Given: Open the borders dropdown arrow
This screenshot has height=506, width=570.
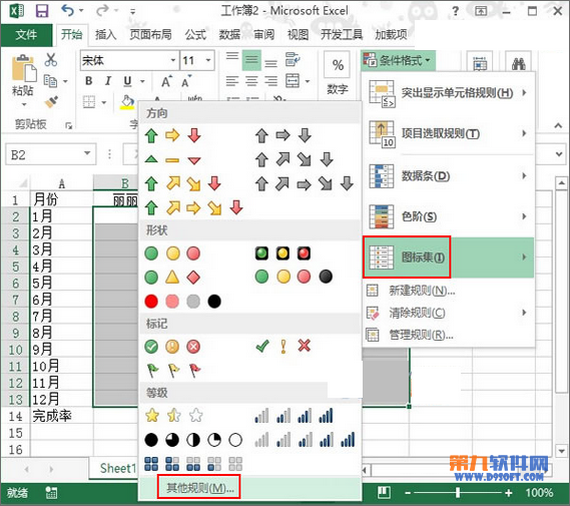Looking at the screenshot, I should [104, 102].
